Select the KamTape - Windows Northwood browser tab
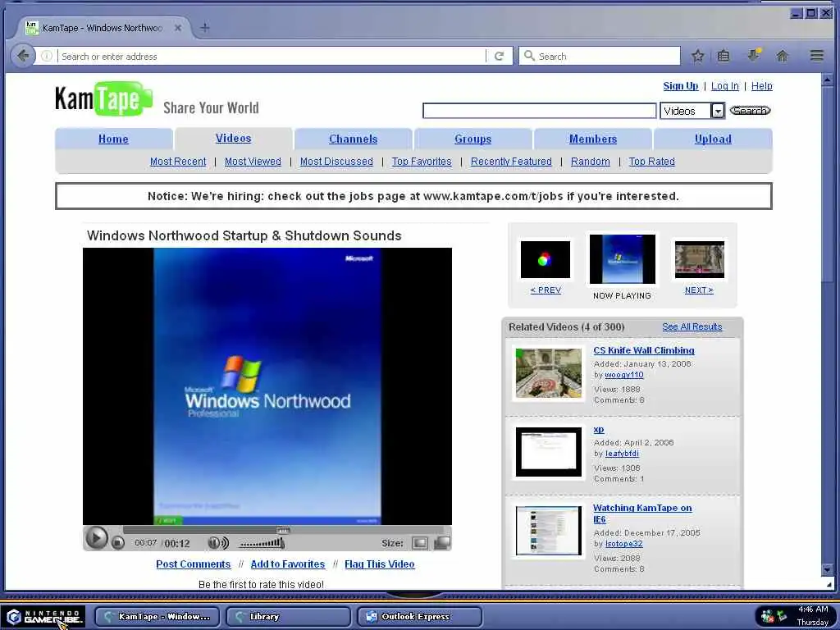The width and height of the screenshot is (840, 630). pyautogui.click(x=103, y=28)
